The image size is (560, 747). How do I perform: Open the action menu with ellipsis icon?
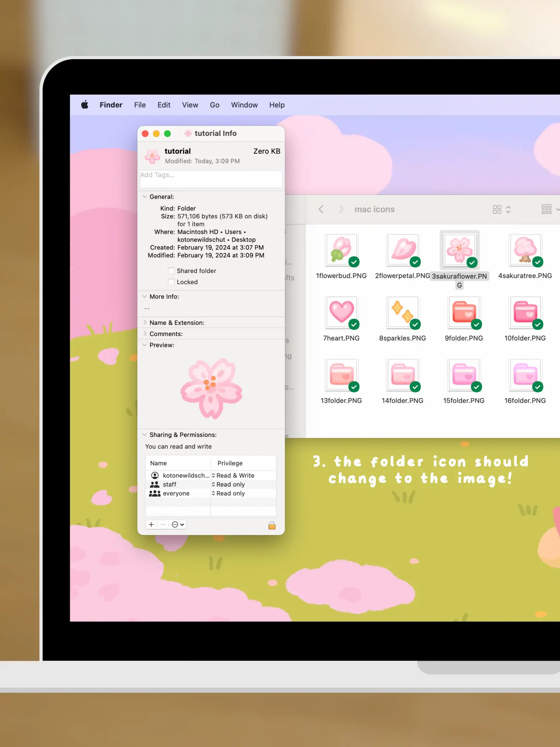(178, 524)
